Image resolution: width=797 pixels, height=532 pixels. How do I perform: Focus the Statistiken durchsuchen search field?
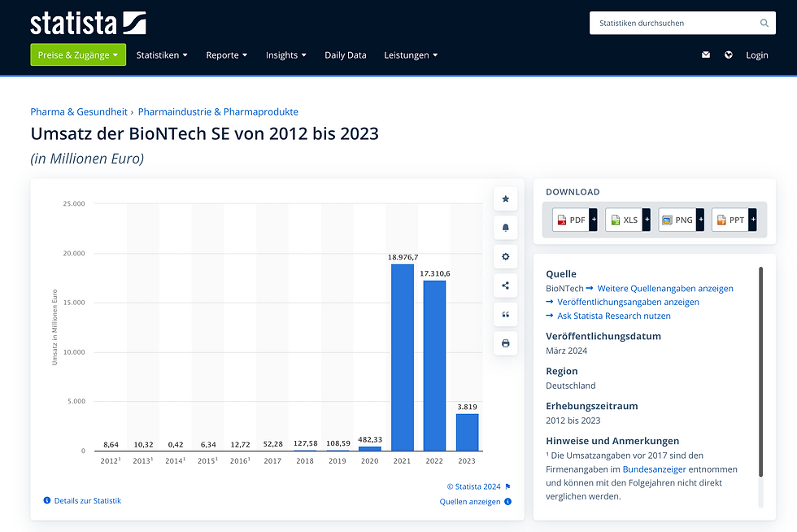(682, 23)
